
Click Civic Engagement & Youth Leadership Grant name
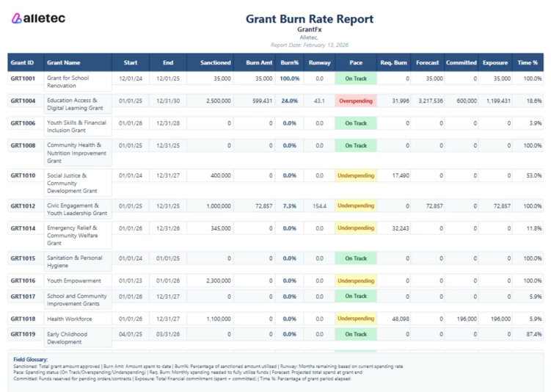(77, 209)
